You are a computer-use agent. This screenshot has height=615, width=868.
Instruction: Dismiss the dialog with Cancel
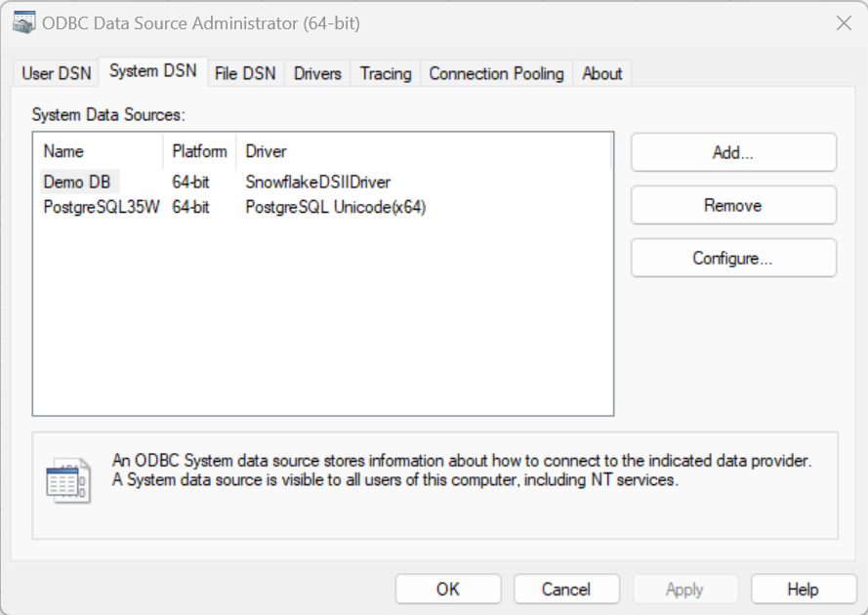[566, 589]
